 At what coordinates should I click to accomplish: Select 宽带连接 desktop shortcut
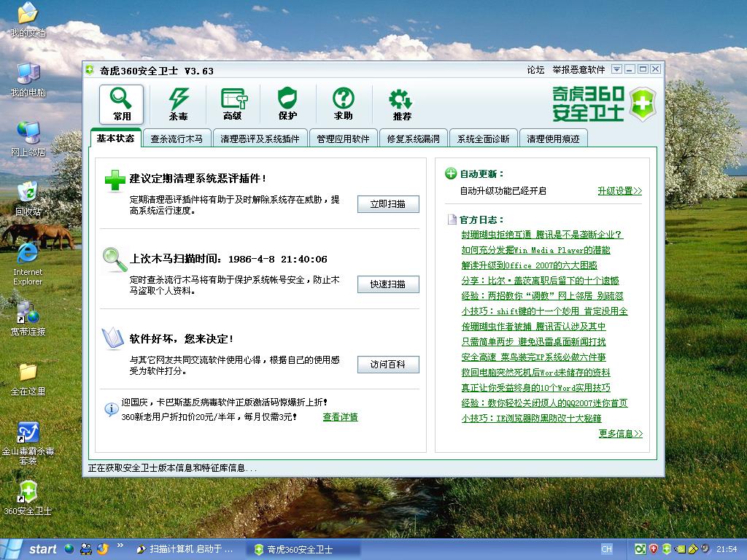click(28, 319)
